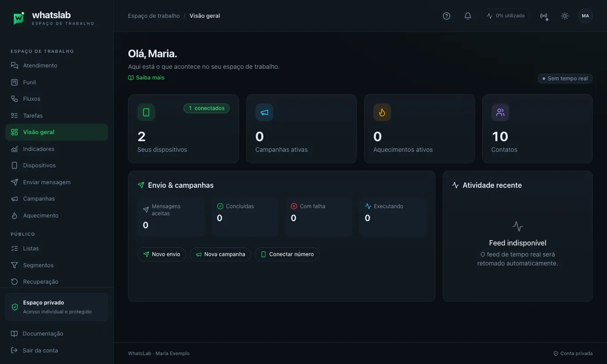Click the Executando pulse icon
This screenshot has width=607, height=364.
[x=368, y=206]
